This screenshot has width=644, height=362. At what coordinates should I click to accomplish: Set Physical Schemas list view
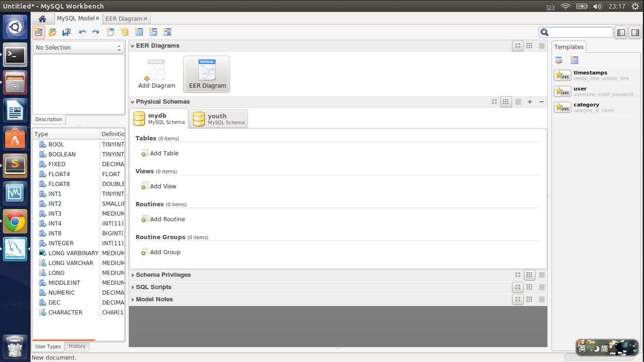pos(519,102)
